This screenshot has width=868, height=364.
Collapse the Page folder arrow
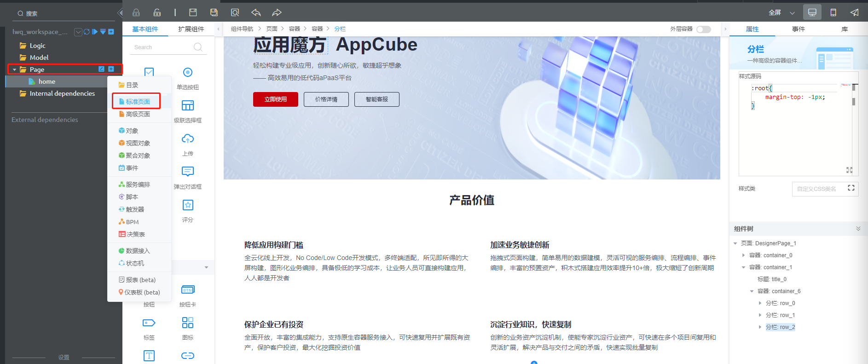[15, 69]
